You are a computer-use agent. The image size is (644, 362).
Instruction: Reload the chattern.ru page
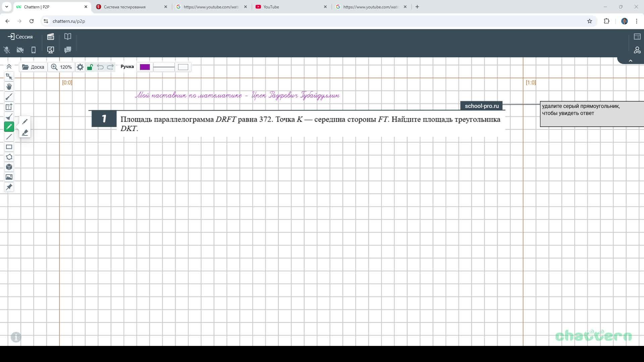point(32,21)
